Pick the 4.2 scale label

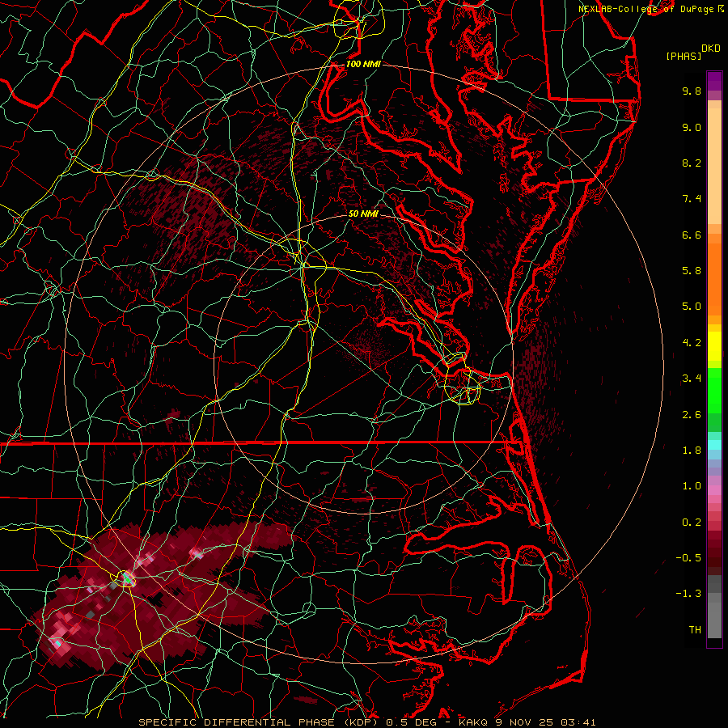[692, 343]
